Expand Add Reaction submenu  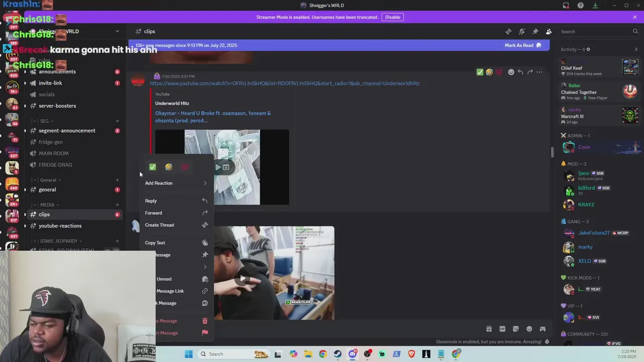(176, 183)
